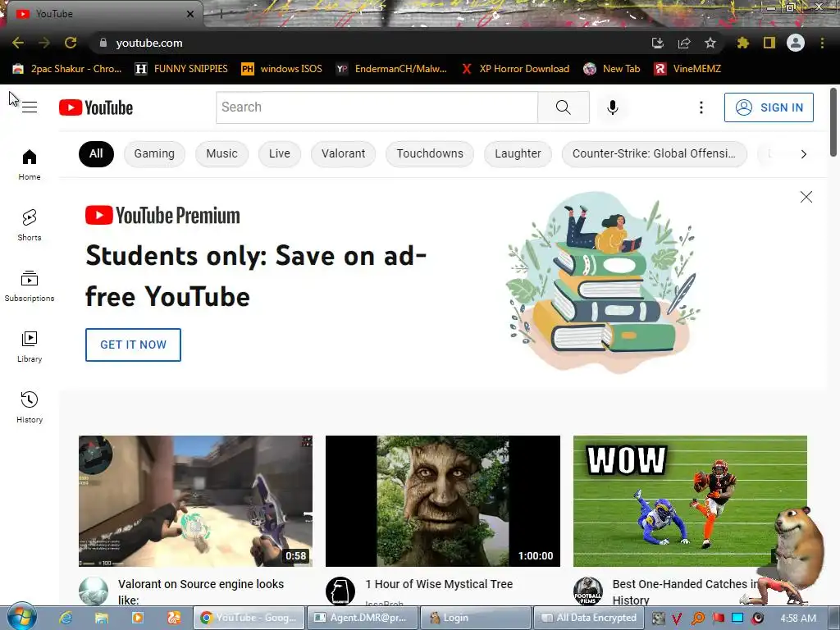The image size is (840, 630).
Task: Toggle the Chrome side panel icon
Action: pos(769,43)
